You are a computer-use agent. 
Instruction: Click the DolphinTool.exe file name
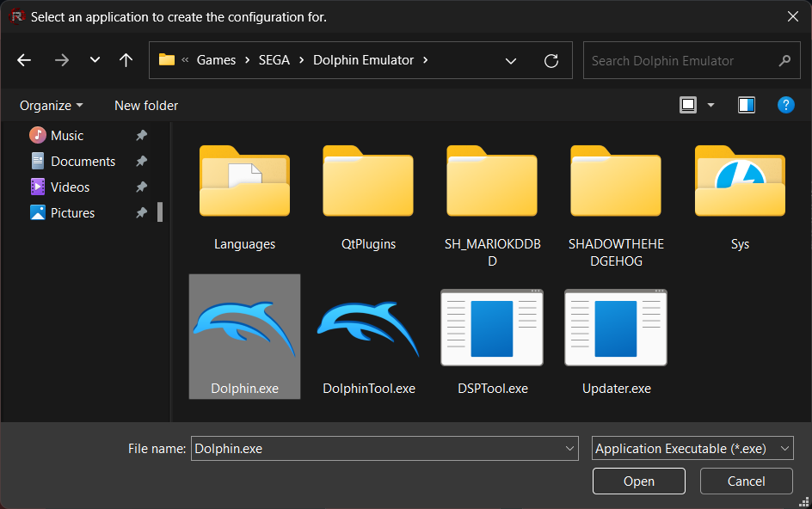click(369, 389)
